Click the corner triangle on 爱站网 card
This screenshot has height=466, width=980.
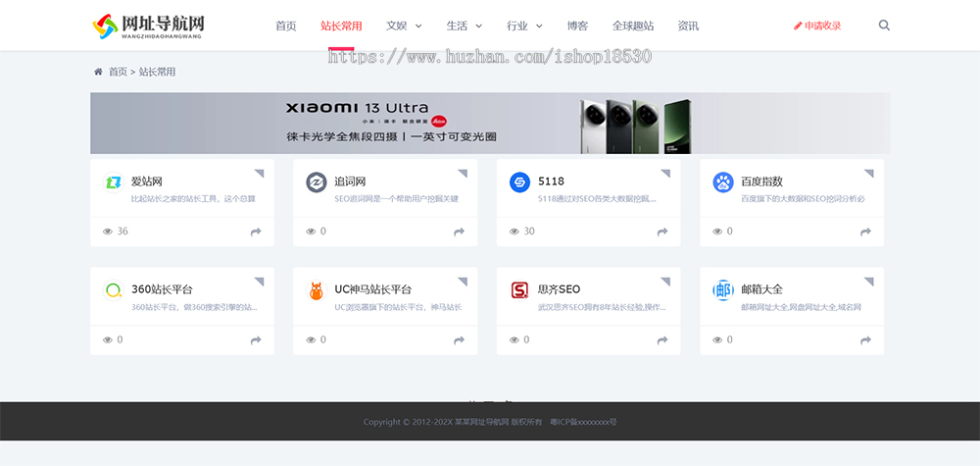[x=260, y=174]
